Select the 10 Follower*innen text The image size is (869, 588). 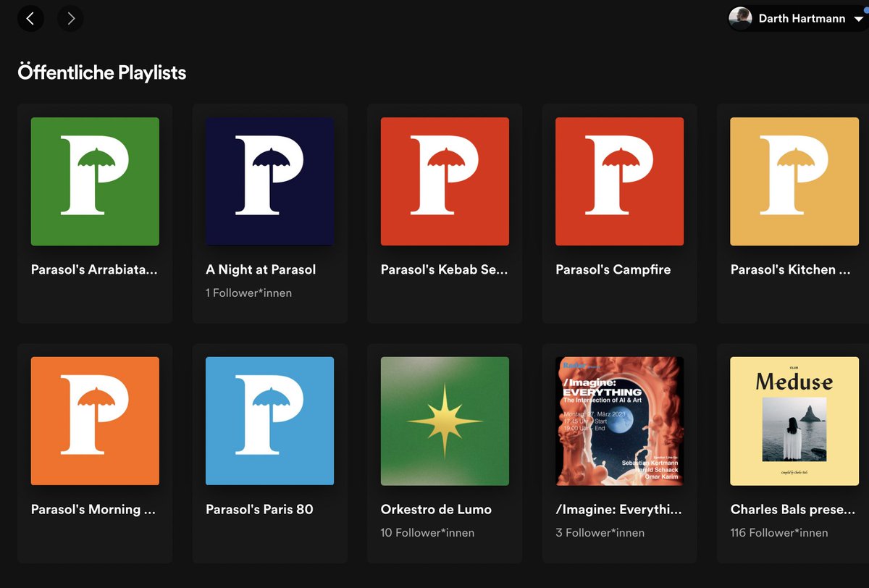tap(427, 533)
